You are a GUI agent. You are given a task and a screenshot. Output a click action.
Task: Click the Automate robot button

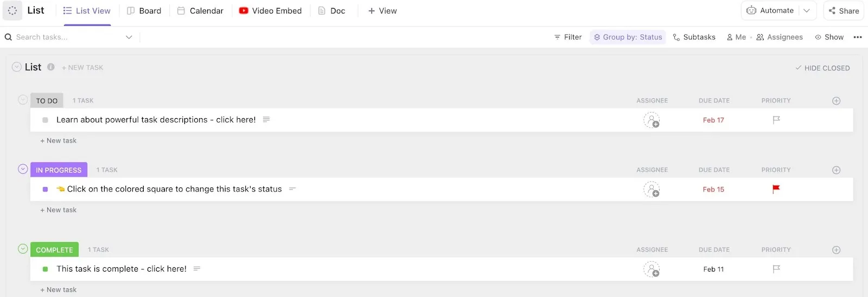[x=770, y=10]
